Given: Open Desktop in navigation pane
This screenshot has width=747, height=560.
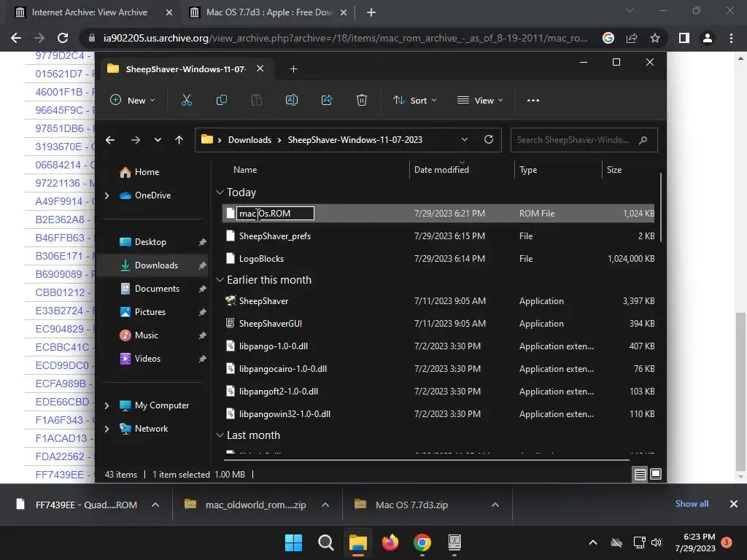Looking at the screenshot, I should 150,242.
